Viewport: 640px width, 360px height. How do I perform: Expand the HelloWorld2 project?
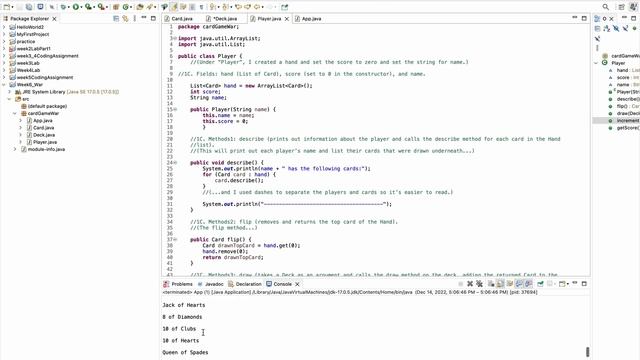point(4,27)
